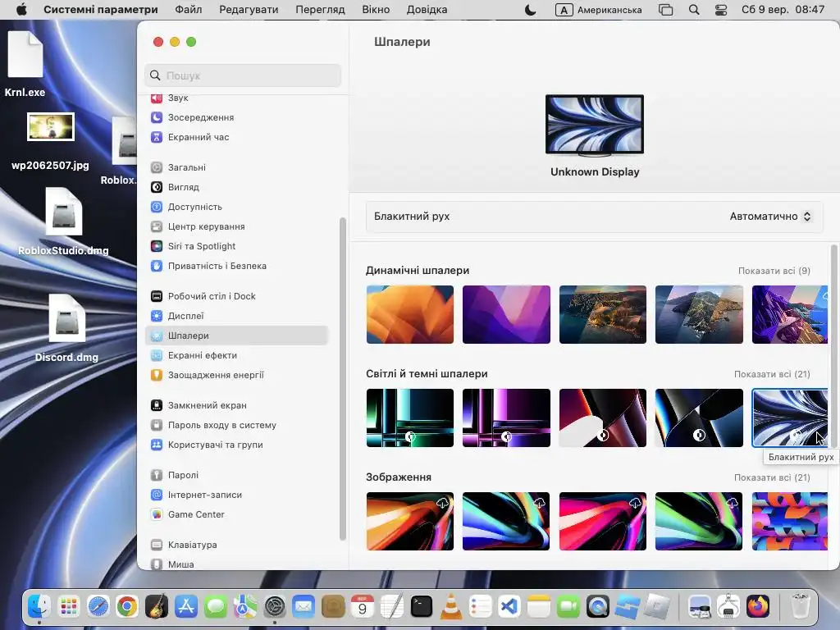Show all 9 dynamic wallpapers
Screen dimensions: 840x630
pos(774,271)
